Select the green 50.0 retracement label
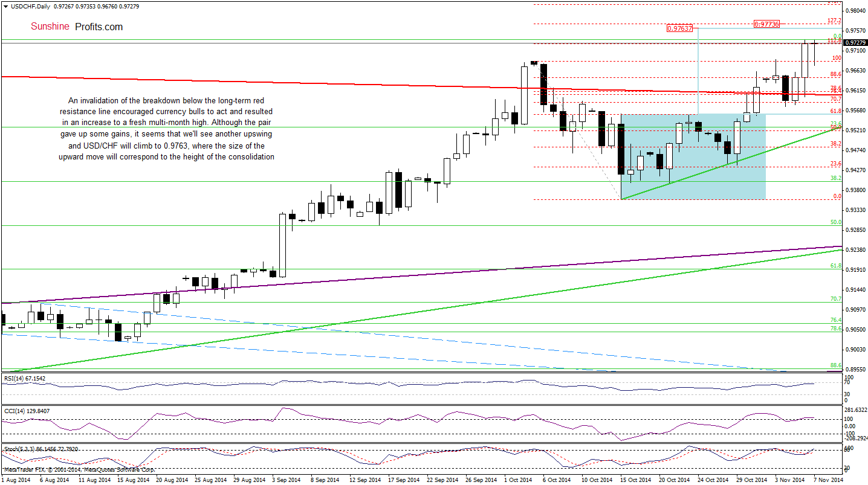The height and width of the screenshot is (485, 868). [836, 222]
